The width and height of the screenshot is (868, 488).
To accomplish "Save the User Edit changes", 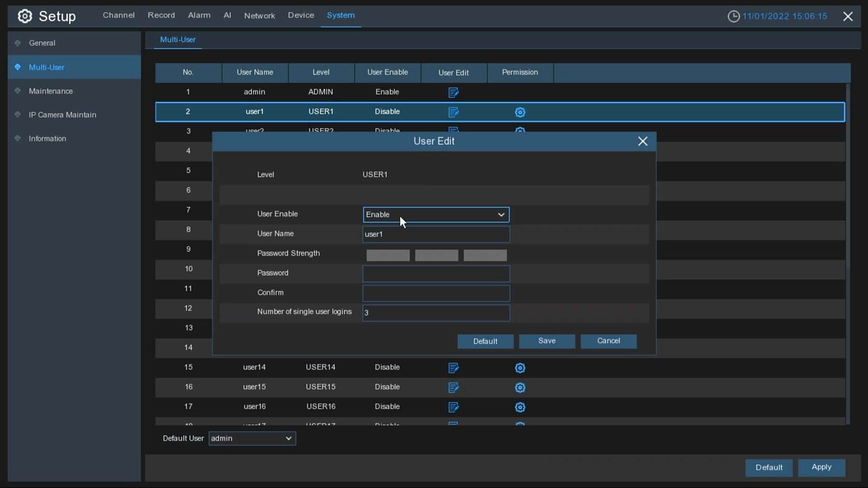I will pyautogui.click(x=547, y=341).
